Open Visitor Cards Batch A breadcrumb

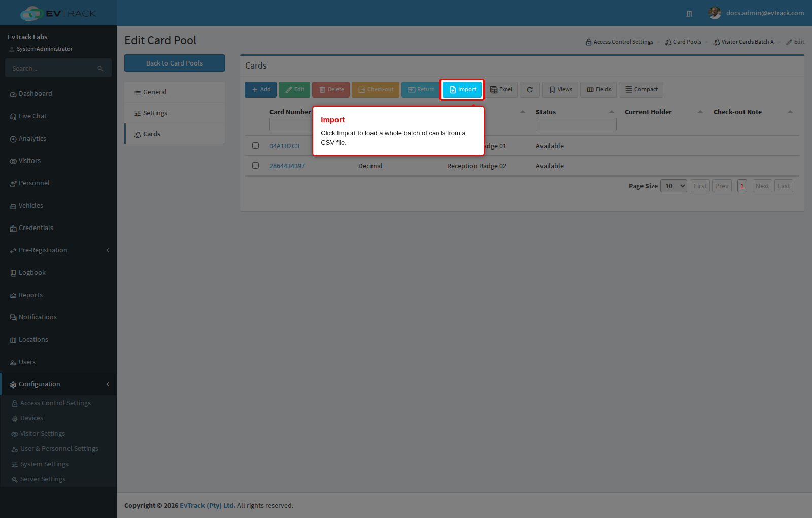[743, 42]
